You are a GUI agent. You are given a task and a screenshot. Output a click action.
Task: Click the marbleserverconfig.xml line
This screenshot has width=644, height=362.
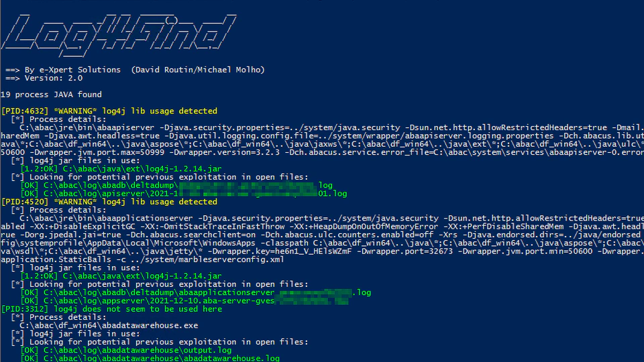[x=142, y=259]
